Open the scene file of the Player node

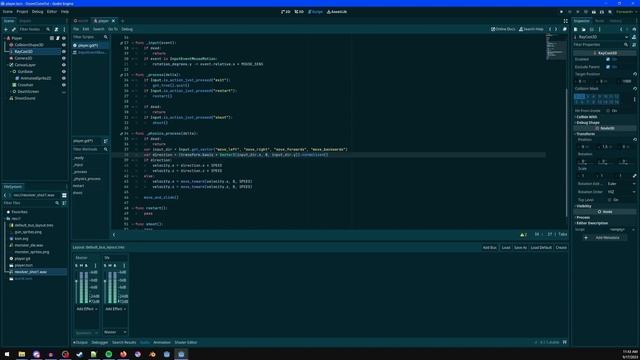(52, 38)
